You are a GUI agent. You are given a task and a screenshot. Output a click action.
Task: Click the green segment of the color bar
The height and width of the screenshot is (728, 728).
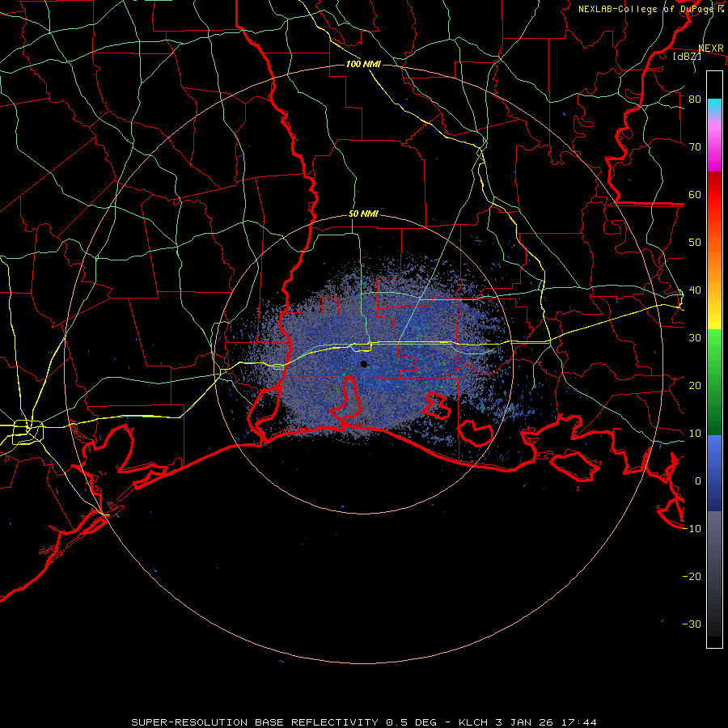714,382
